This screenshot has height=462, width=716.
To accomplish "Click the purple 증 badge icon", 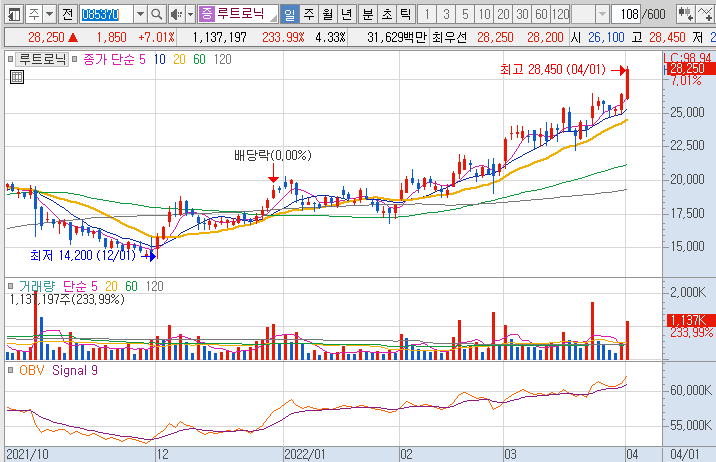I will coord(206,14).
